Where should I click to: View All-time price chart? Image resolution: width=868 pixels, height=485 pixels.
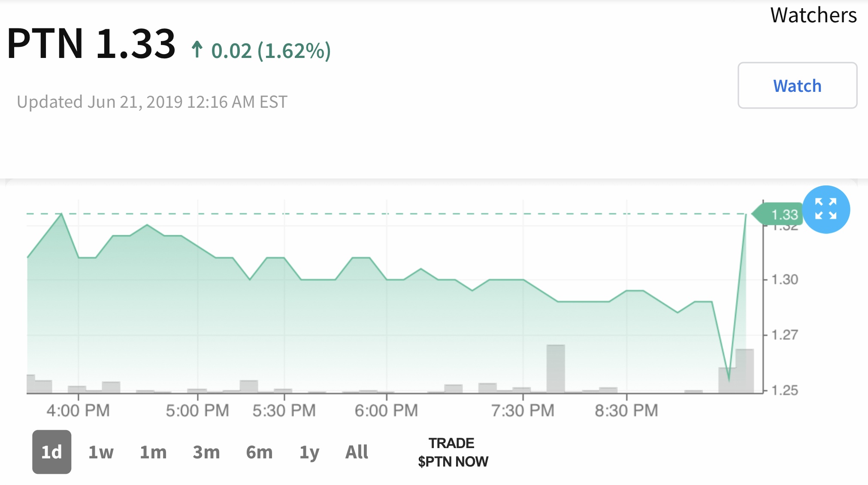click(x=357, y=452)
